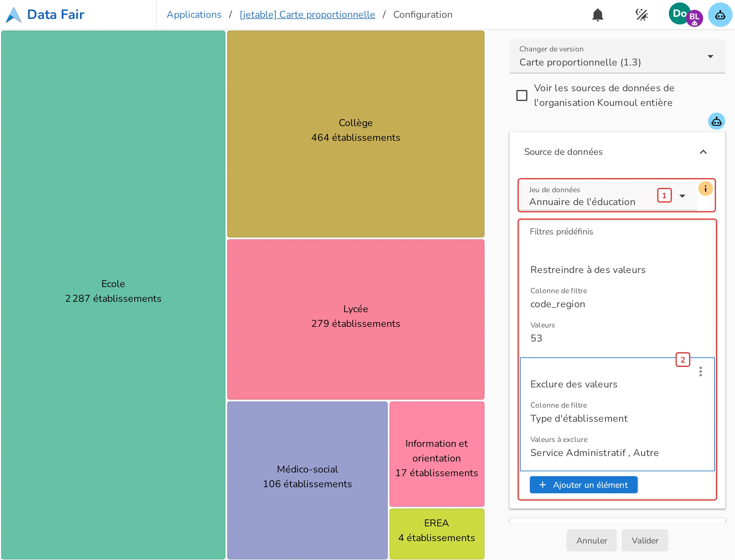Click Ajouter un élément button

coord(583,485)
